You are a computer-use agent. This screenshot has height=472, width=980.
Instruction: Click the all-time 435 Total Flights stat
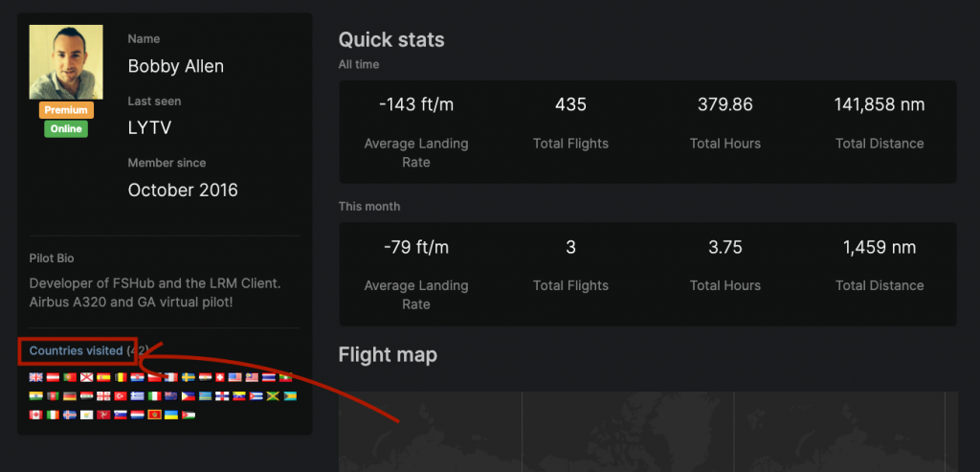pyautogui.click(x=570, y=124)
